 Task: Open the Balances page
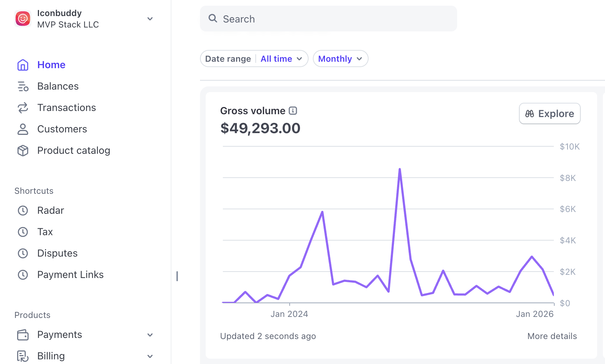pos(58,86)
